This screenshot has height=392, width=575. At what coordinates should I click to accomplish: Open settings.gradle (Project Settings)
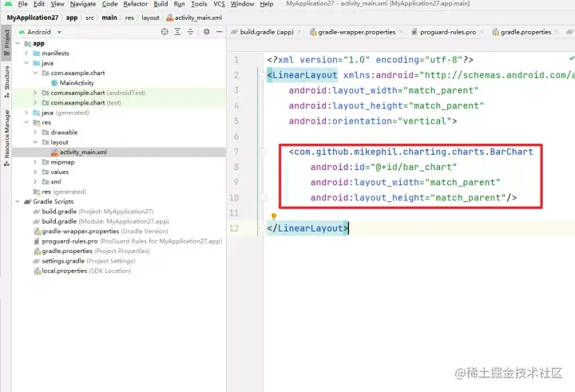84,261
